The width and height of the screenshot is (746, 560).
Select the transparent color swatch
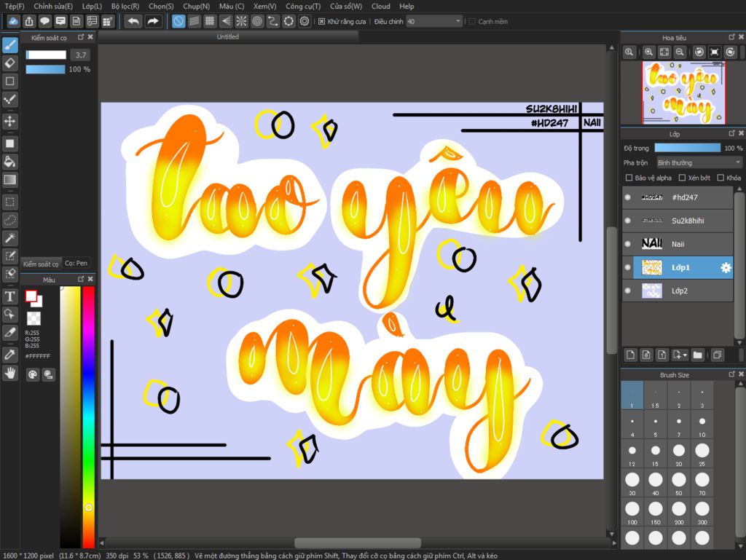click(x=34, y=318)
